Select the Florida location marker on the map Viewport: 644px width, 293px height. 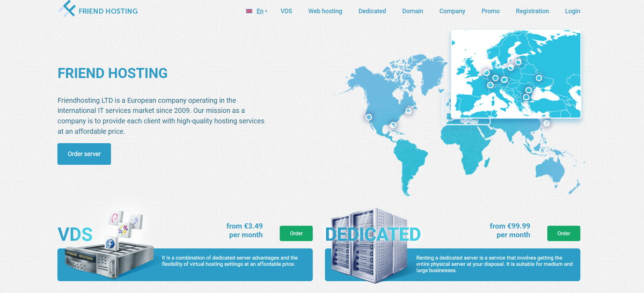coord(393,125)
